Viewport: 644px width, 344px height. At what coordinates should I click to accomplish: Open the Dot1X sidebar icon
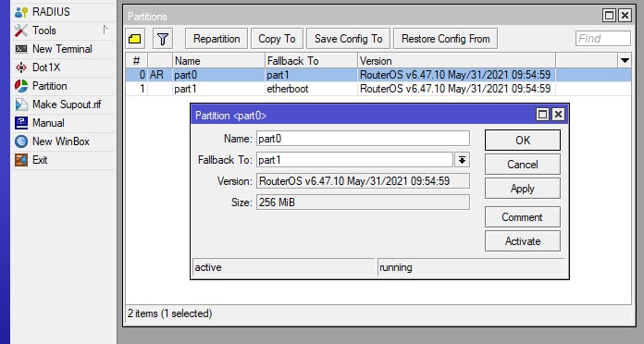(x=21, y=68)
